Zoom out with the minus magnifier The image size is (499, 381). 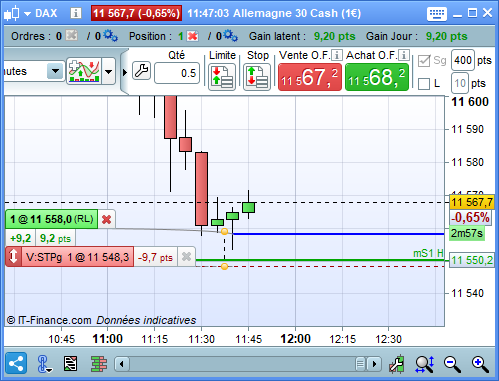point(452,364)
